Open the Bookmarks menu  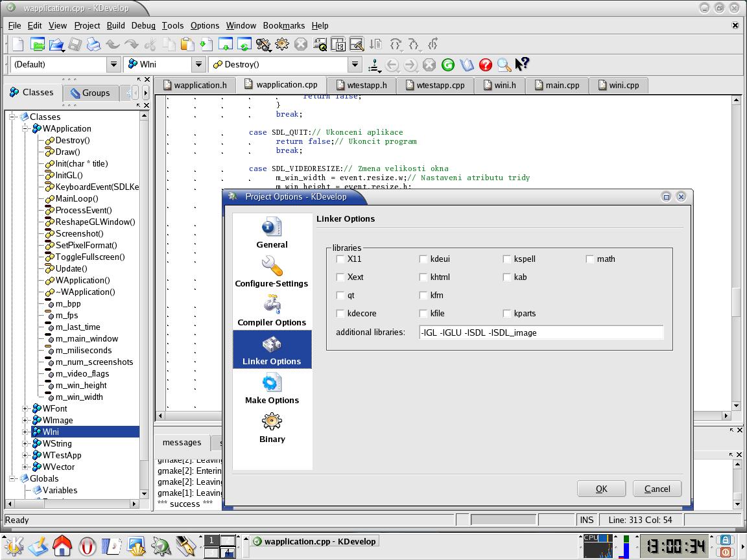point(284,26)
